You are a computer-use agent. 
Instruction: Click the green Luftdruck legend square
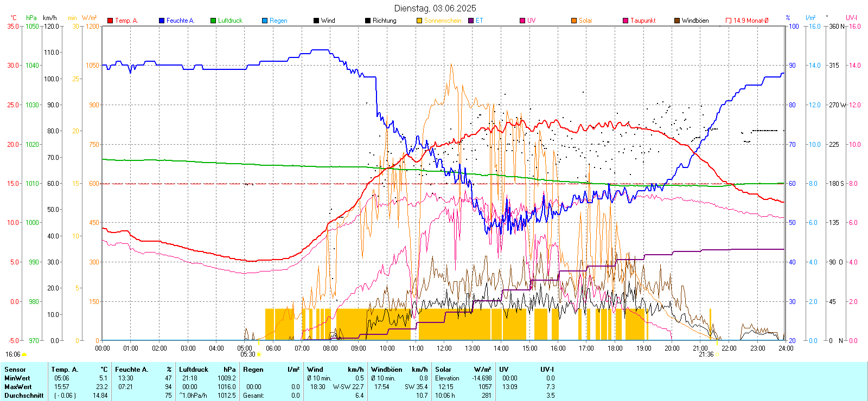point(213,21)
